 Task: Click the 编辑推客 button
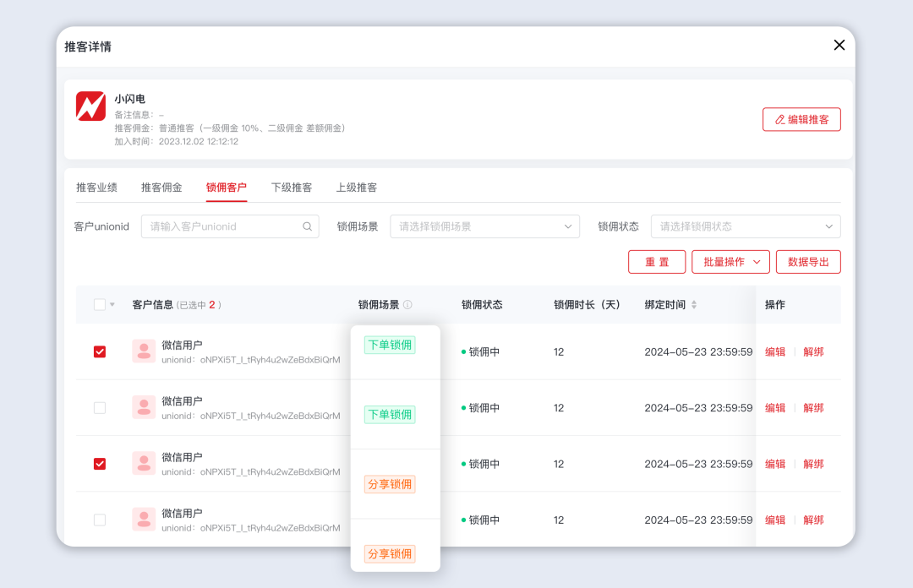coord(801,120)
